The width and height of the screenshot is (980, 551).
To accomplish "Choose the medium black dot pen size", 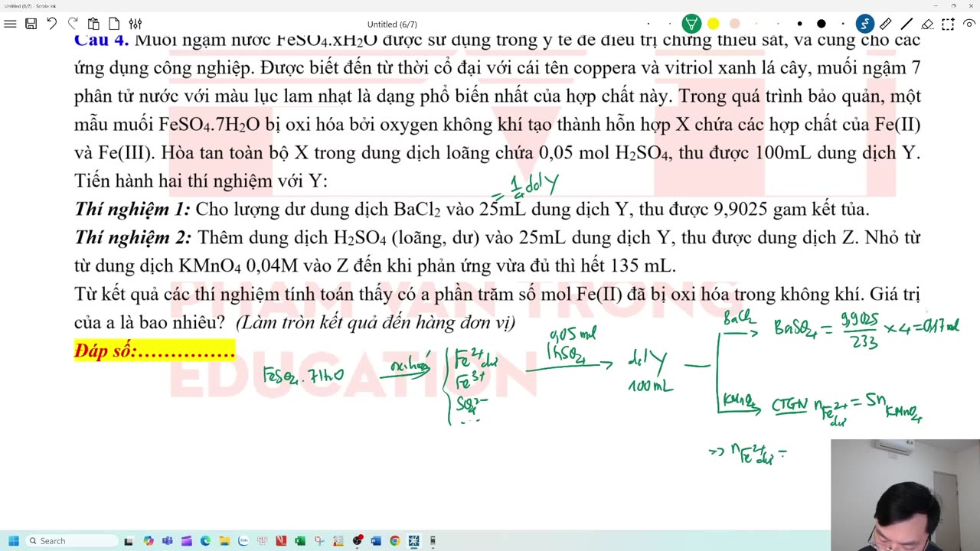I will coord(799,24).
